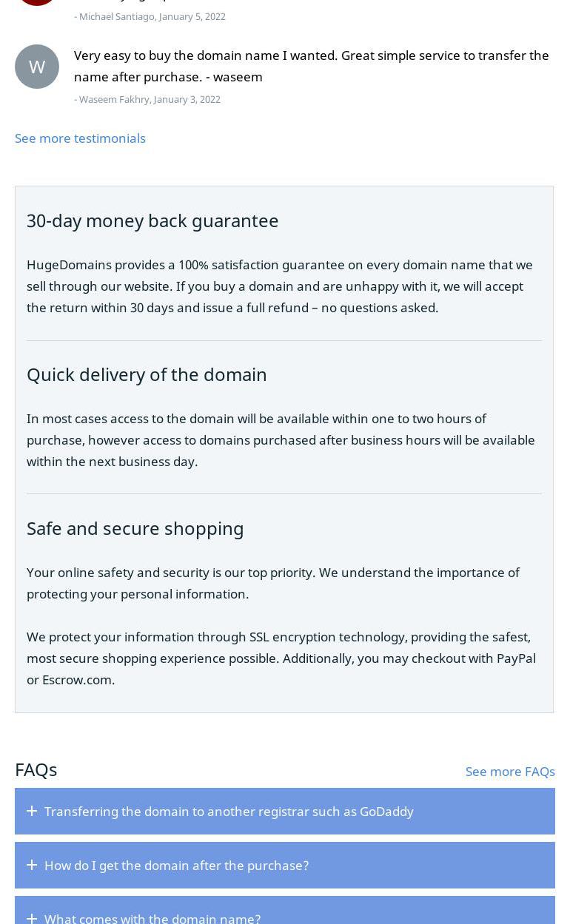Click plus icon beside What comes with the domain
Image resolution: width=570 pixels, height=924 pixels.
coord(32,918)
